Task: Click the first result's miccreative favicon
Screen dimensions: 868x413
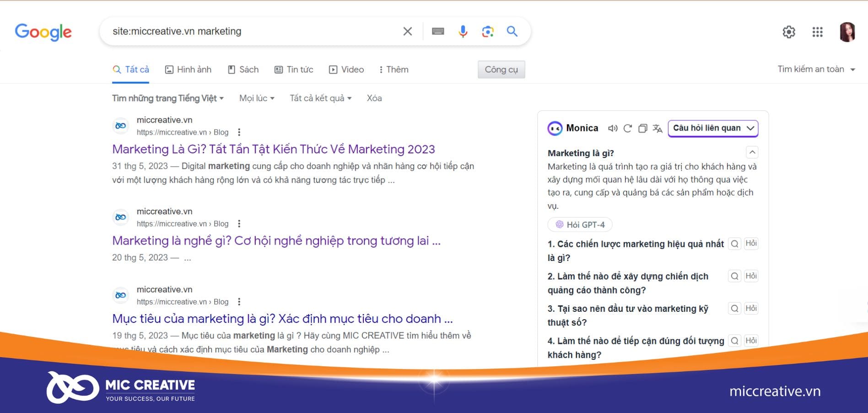Action: (121, 126)
